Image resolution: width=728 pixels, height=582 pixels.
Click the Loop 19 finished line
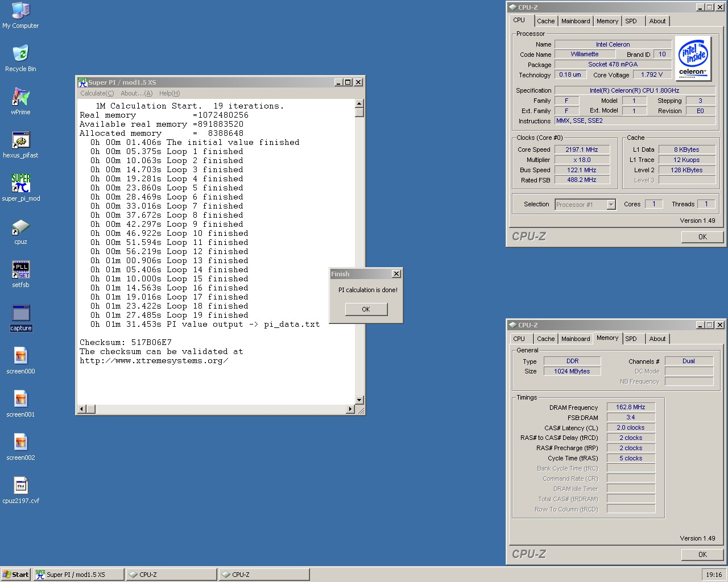[169, 315]
